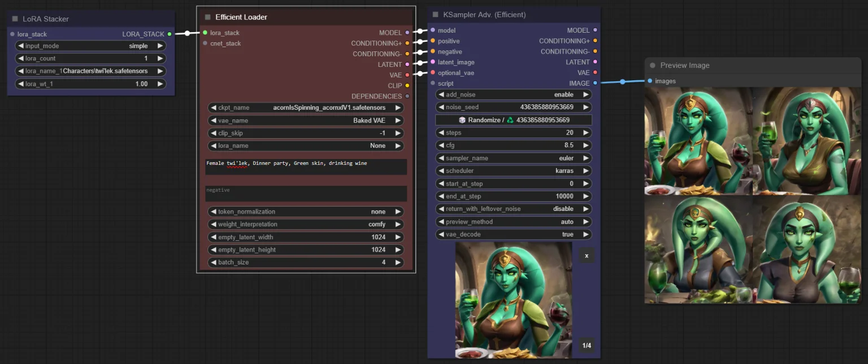
Task: Open the vae_name Baked VAE selector
Action: point(306,120)
